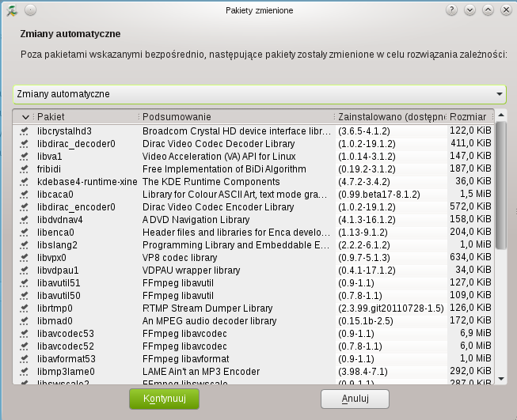
Task: Click the status icon for libcaca0
Action: (25, 195)
